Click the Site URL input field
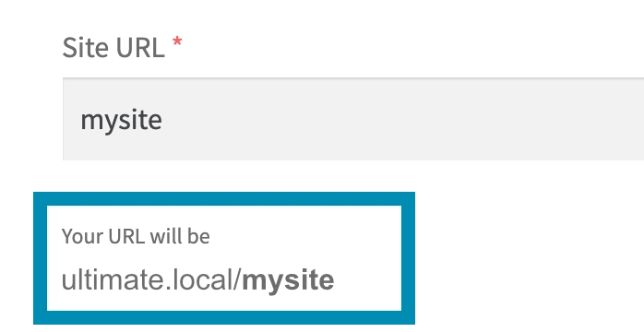 [x=353, y=119]
